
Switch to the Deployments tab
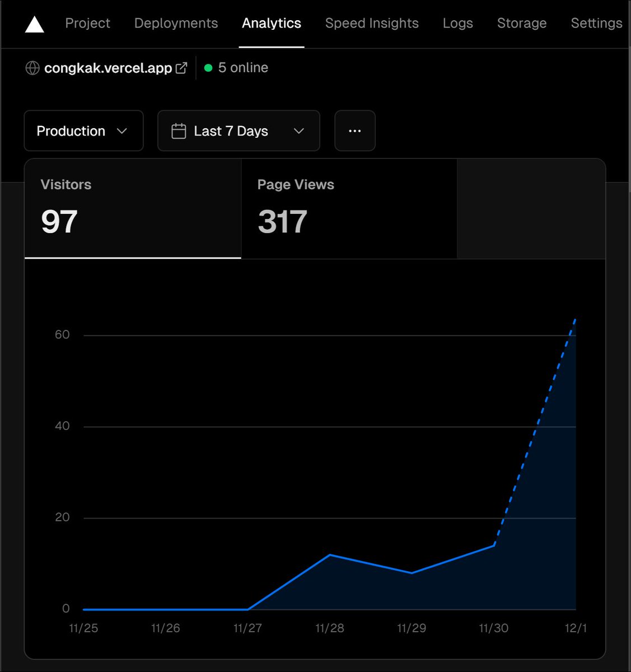click(x=176, y=23)
